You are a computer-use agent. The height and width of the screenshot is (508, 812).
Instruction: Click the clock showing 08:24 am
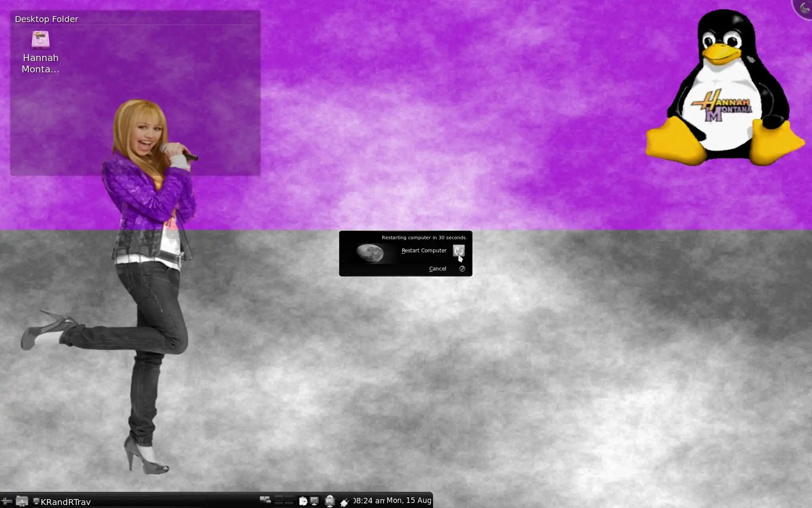[368, 501]
